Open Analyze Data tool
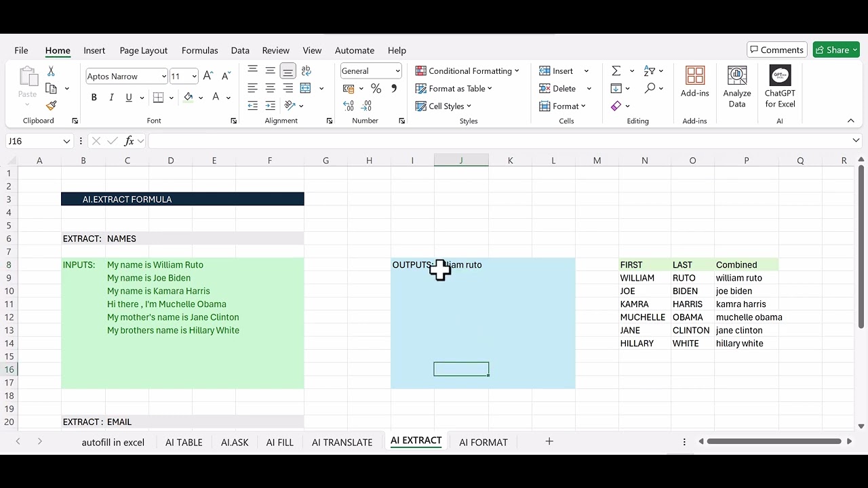The height and width of the screenshot is (488, 868). [x=737, y=87]
